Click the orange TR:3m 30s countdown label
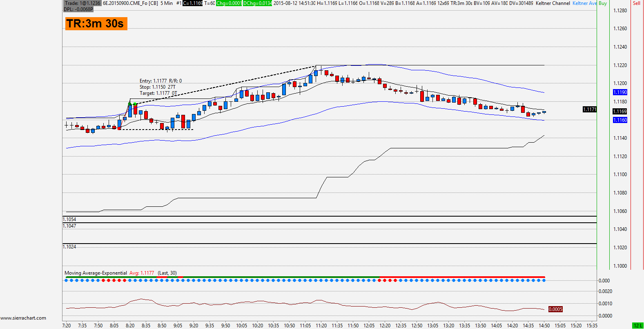This screenshot has width=644, height=329. pyautogui.click(x=96, y=24)
